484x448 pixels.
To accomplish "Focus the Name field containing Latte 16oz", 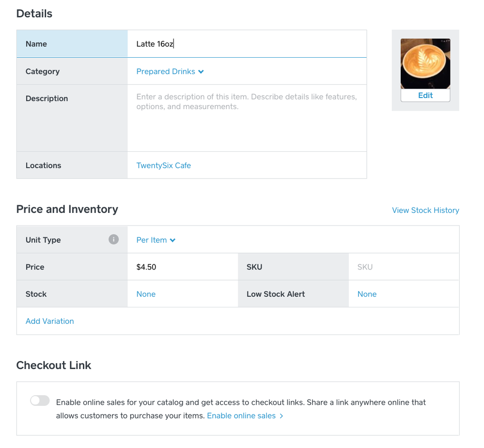I will click(x=247, y=44).
